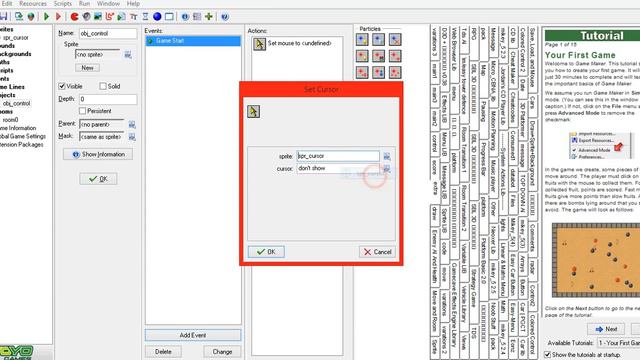Open the Scripts menu
640x360 pixels.
(x=63, y=4)
